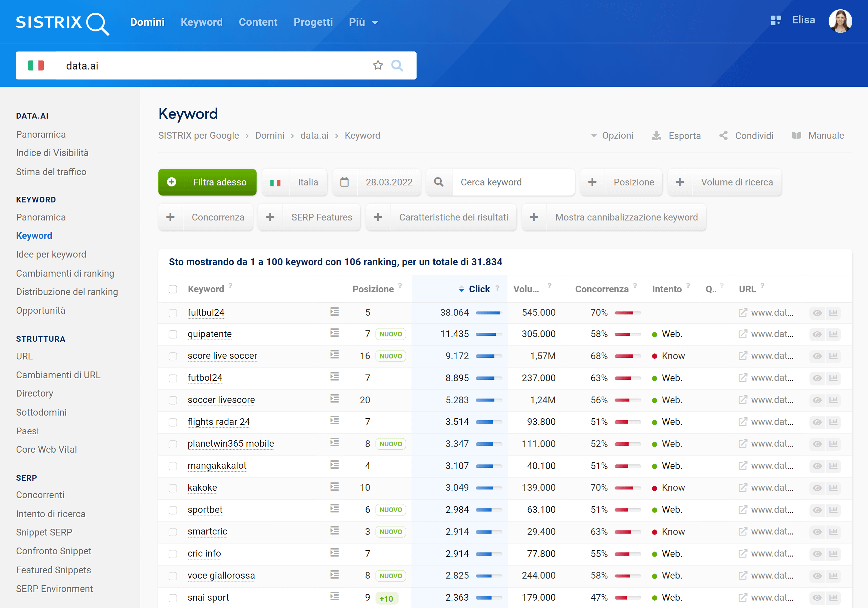Screen dimensions: 868x608
Task: Click the help question mark next to Posizione
Action: click(x=400, y=286)
